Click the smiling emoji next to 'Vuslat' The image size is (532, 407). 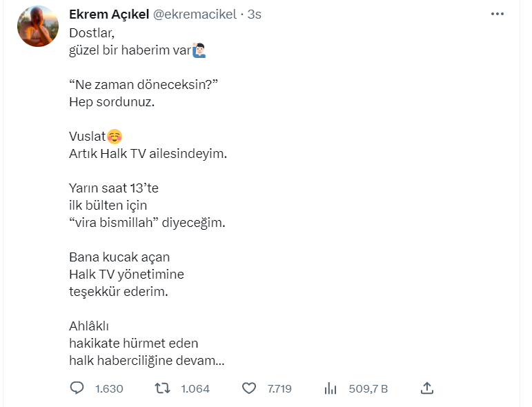(x=115, y=136)
